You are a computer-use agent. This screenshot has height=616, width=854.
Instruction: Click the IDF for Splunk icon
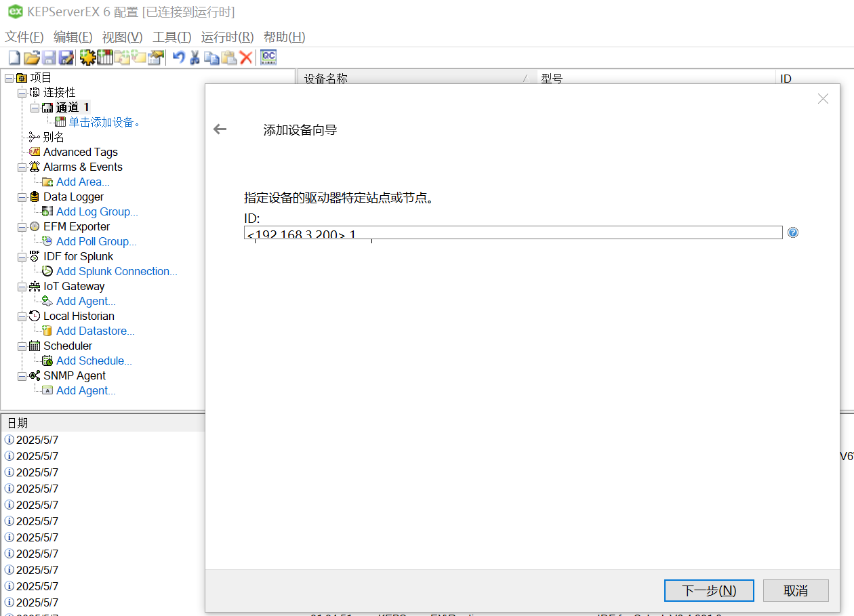click(x=35, y=256)
